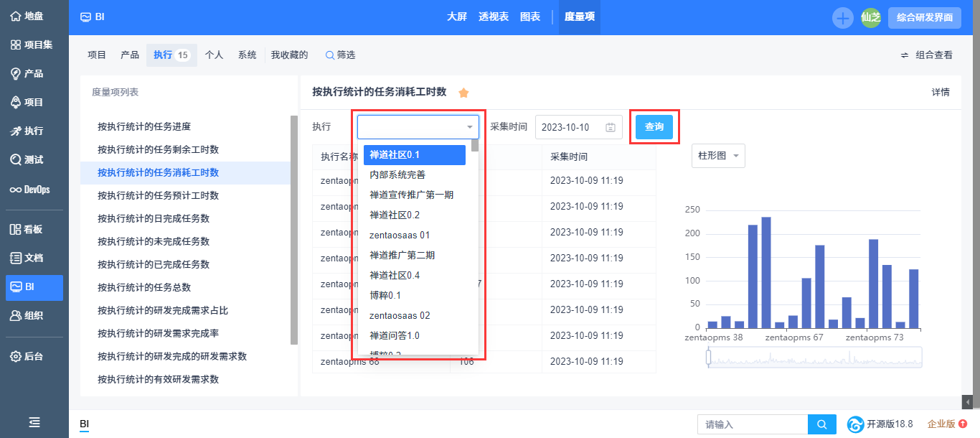Open the 组织 organization icon in sidebar
The width and height of the screenshot is (980, 438).
[16, 315]
